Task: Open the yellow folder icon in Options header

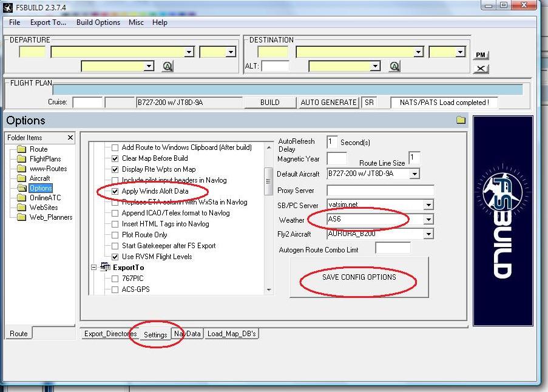Action: coord(461,120)
